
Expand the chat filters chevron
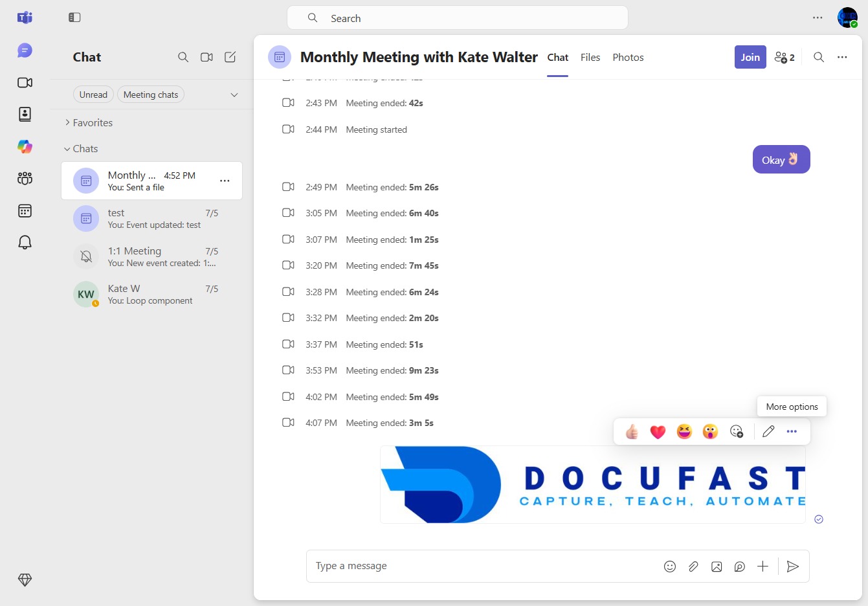point(234,95)
